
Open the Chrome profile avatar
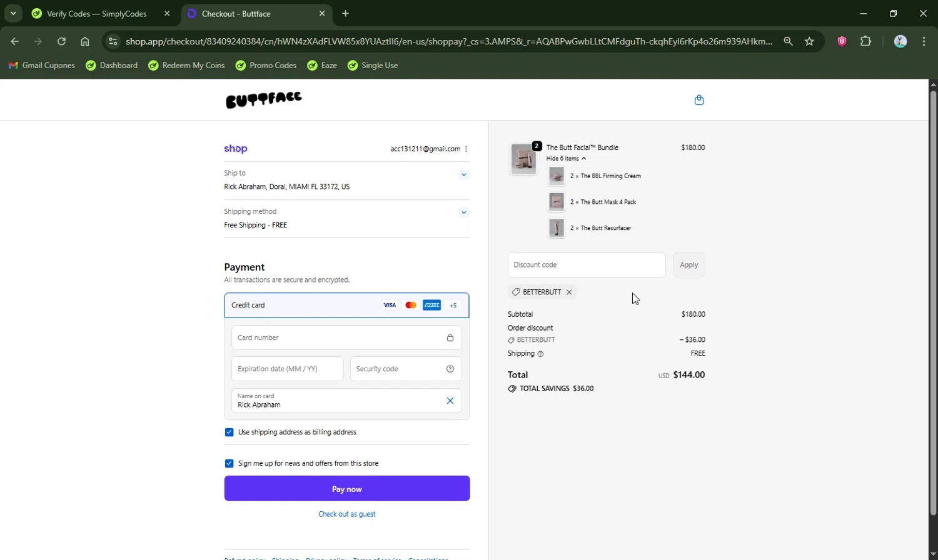(x=900, y=41)
